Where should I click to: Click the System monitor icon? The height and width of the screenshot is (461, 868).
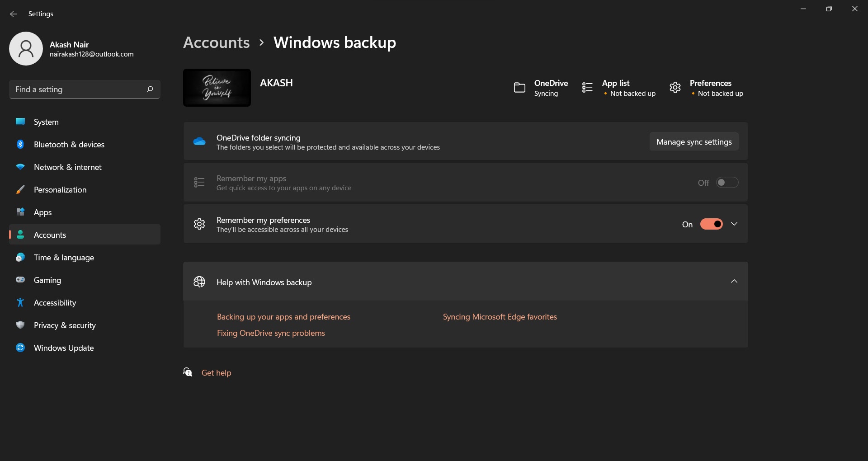(x=20, y=122)
